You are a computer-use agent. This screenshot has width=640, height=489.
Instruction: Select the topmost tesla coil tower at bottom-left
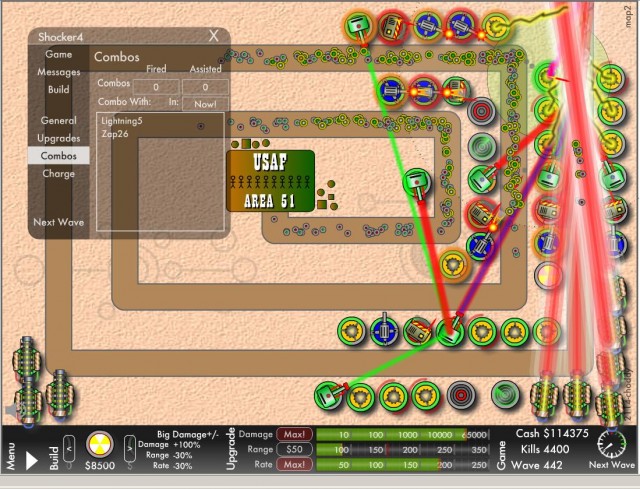coord(27,360)
